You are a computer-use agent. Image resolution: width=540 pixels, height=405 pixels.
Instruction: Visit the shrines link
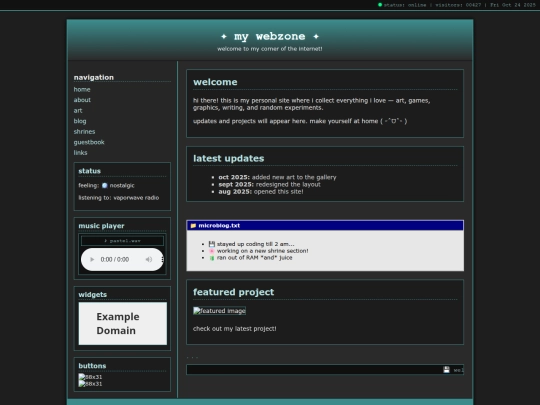coord(84,132)
